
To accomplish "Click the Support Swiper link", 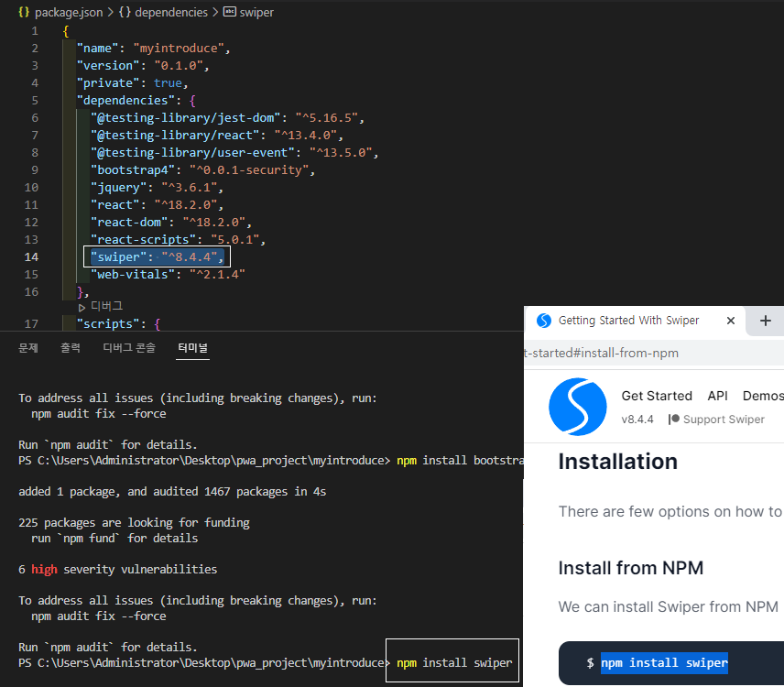I will pos(717,420).
